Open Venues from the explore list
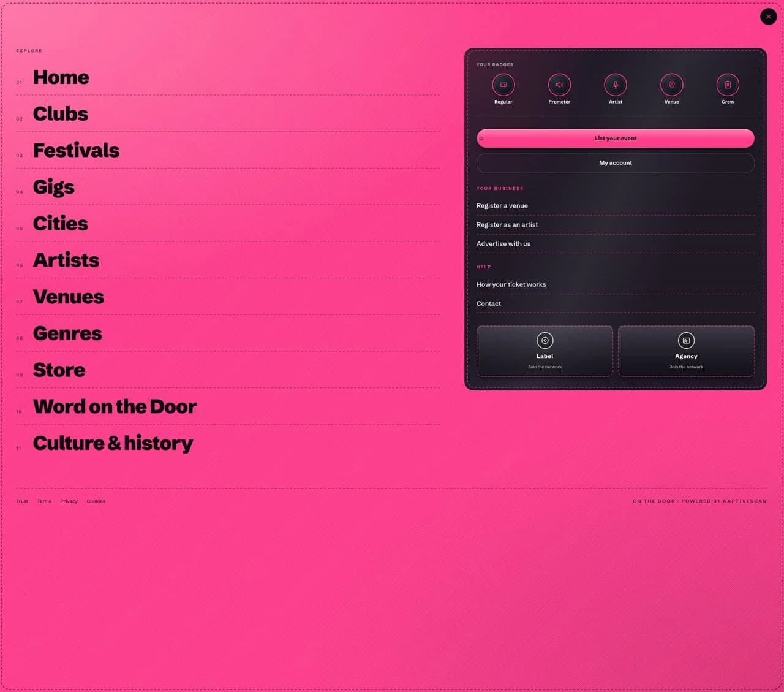This screenshot has height=692, width=784. click(x=69, y=297)
